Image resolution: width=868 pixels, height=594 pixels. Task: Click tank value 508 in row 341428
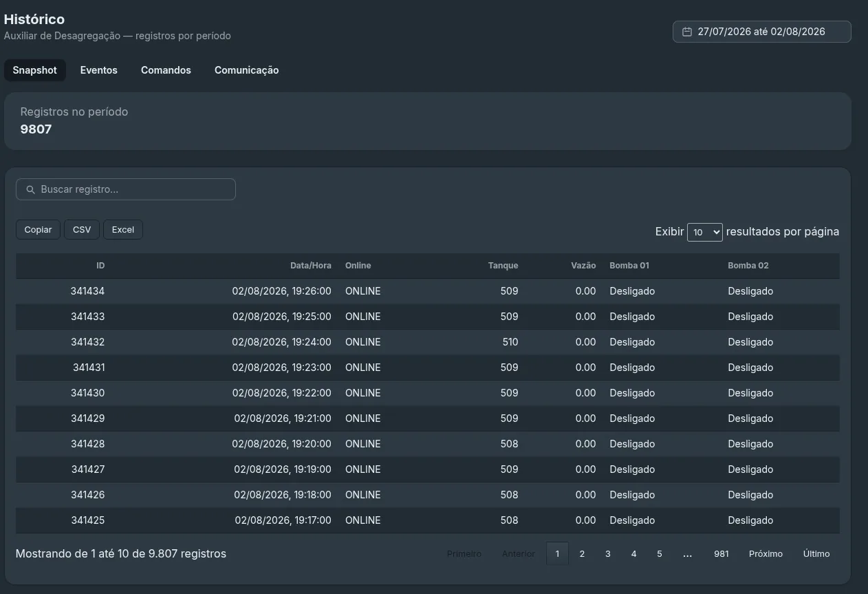509,444
